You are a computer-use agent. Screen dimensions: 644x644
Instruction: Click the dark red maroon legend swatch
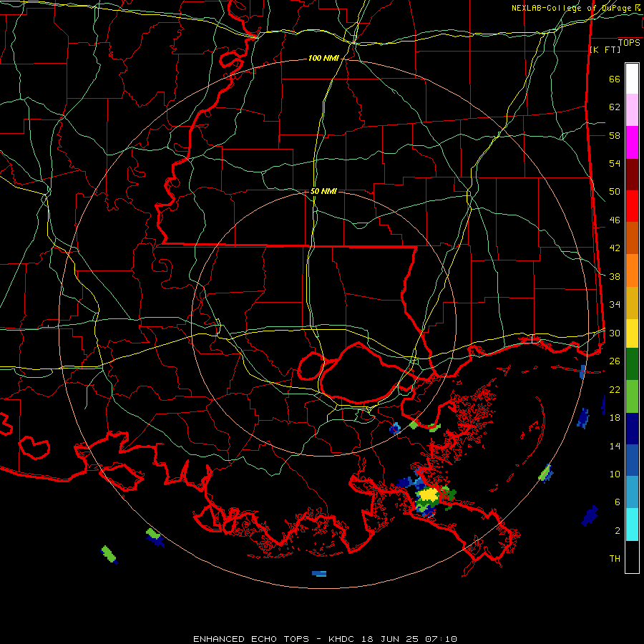point(632,175)
